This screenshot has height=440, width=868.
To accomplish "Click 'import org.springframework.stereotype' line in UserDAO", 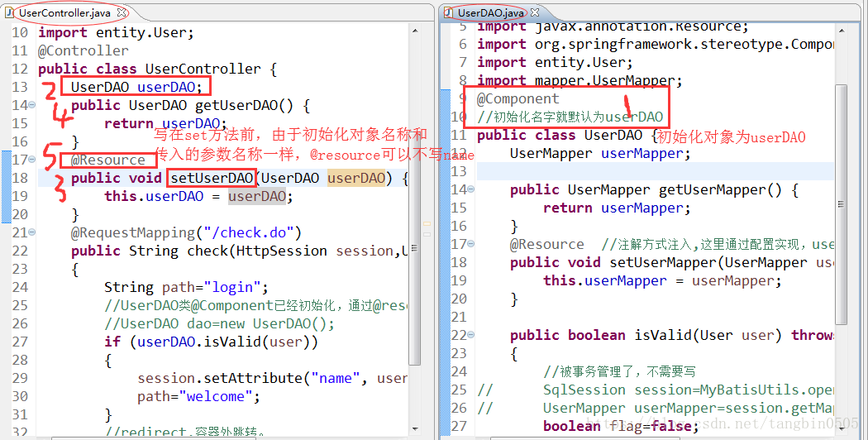I will (x=655, y=45).
